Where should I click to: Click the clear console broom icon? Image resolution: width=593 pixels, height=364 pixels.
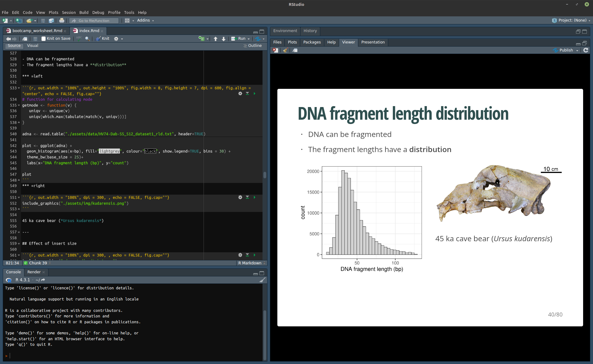pyautogui.click(x=262, y=280)
